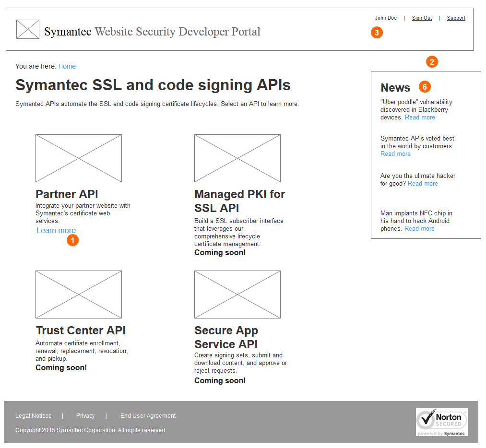Image resolution: width=486 pixels, height=448 pixels.
Task: Click Learn more under Partner API
Action: coord(56,231)
